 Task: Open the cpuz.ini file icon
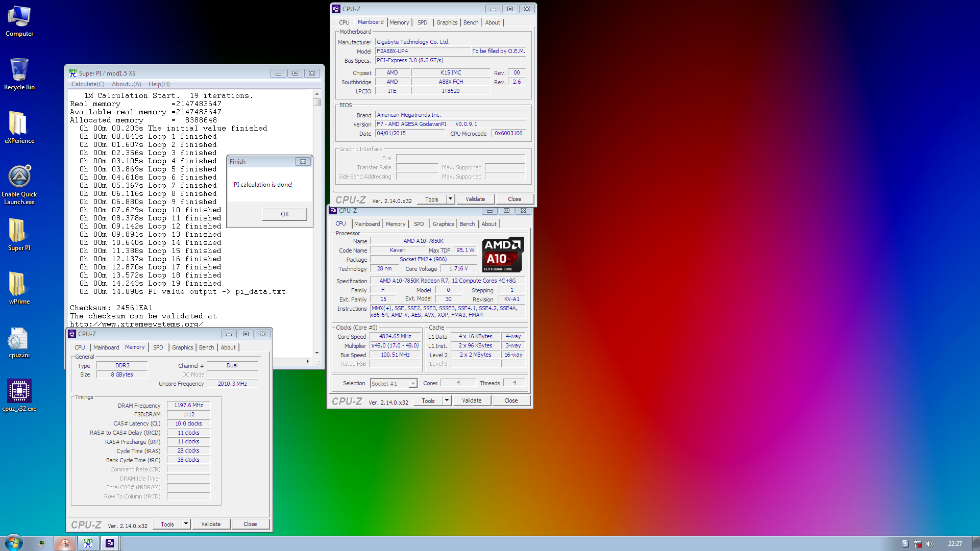click(x=19, y=342)
